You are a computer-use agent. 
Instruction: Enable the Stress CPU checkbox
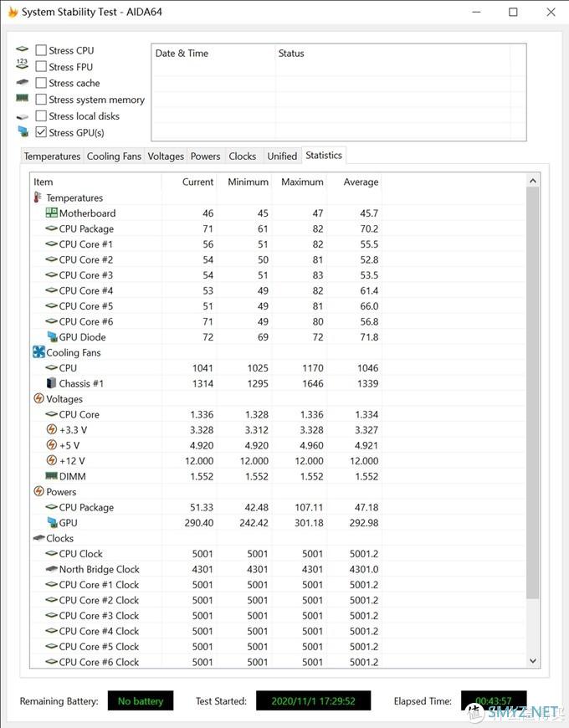pos(41,50)
